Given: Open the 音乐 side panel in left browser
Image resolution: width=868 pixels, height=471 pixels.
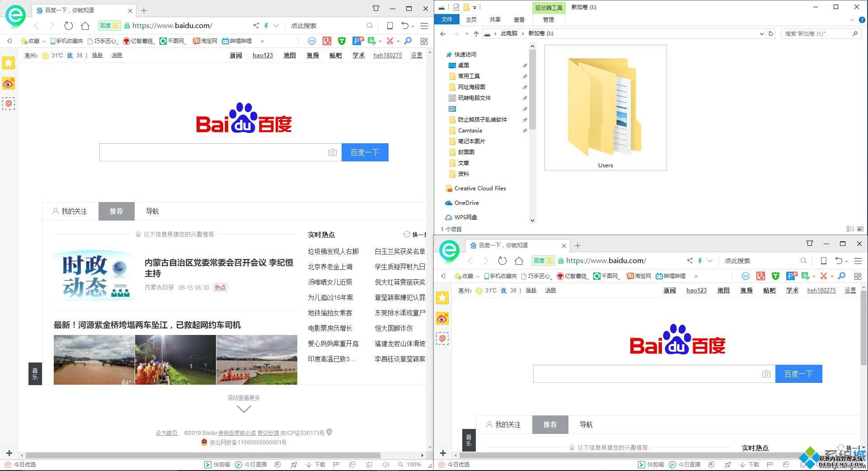Looking at the screenshot, I should coord(35,373).
